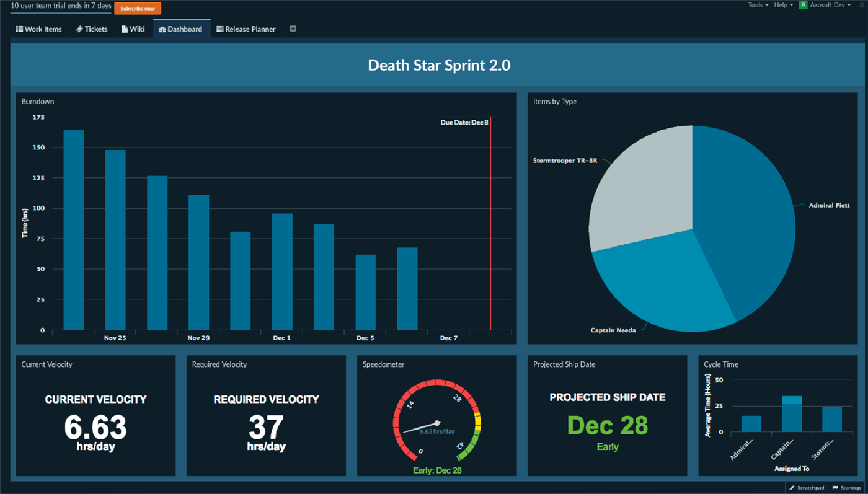
Task: Click the Wiki page icon
Action: pyautogui.click(x=125, y=29)
